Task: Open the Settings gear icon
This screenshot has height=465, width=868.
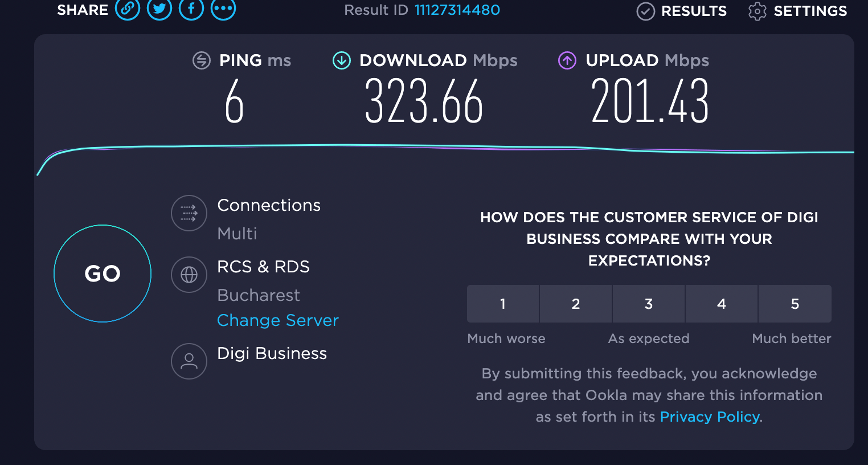Action: 757,11
